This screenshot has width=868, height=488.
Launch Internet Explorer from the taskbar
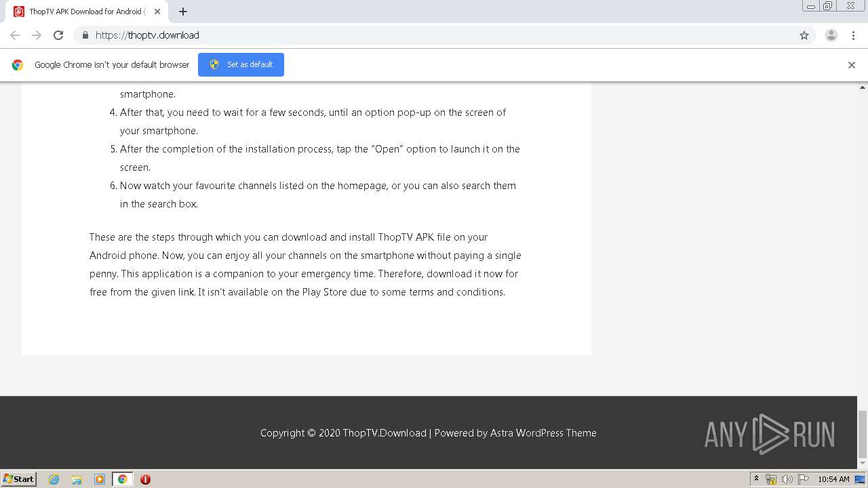[x=54, y=479]
